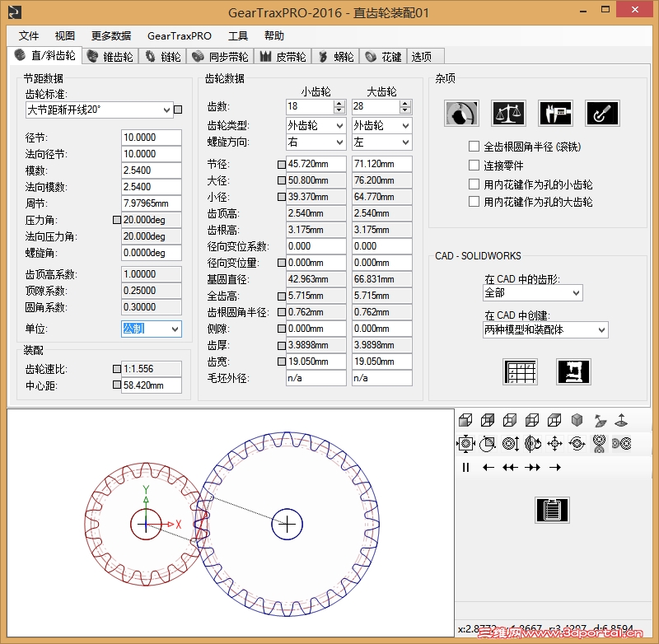Click the double right arrow button
The width and height of the screenshot is (659, 644).
(532, 467)
